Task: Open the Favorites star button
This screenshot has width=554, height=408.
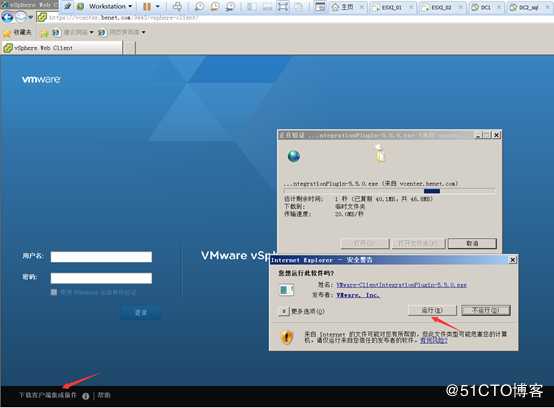Action: coord(17,32)
